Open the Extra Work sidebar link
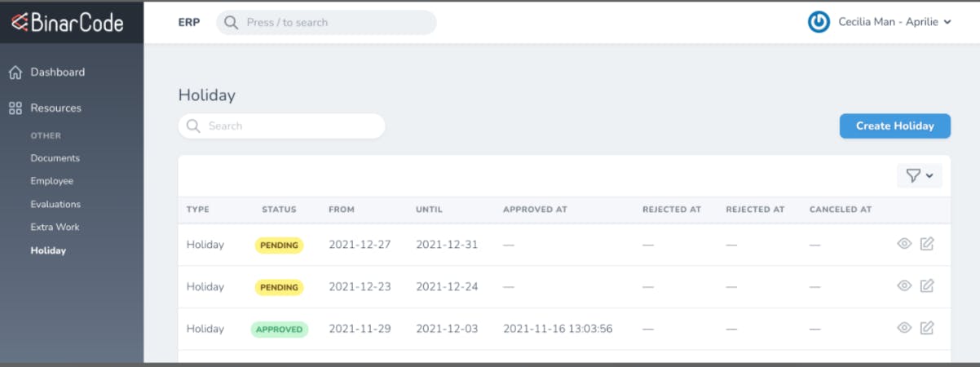The width and height of the screenshot is (980, 367). click(x=55, y=227)
